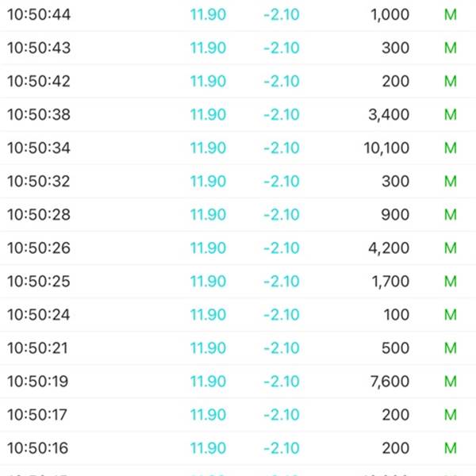This screenshot has height=476, width=476.
Task: Click the M marker for 10:50:34
Action: click(451, 148)
